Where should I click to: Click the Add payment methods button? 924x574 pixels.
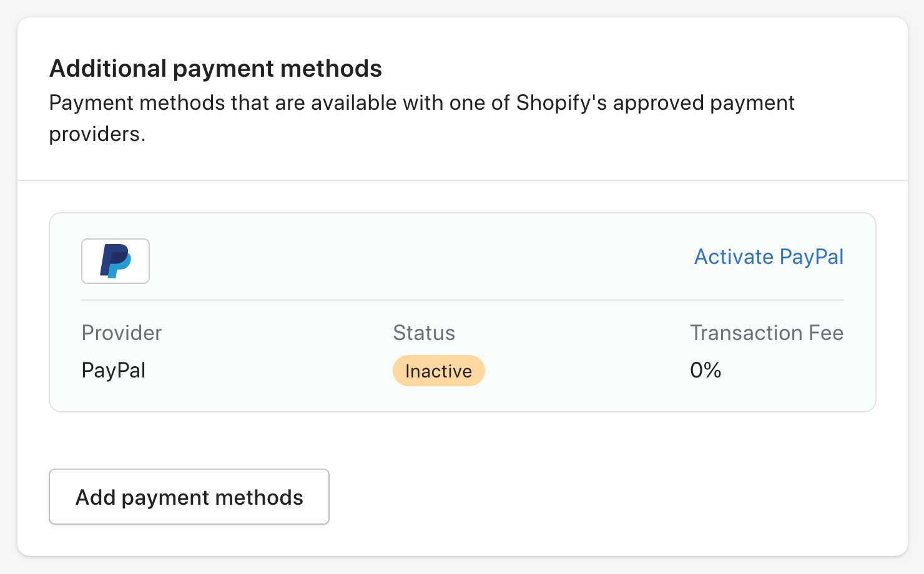coord(189,497)
